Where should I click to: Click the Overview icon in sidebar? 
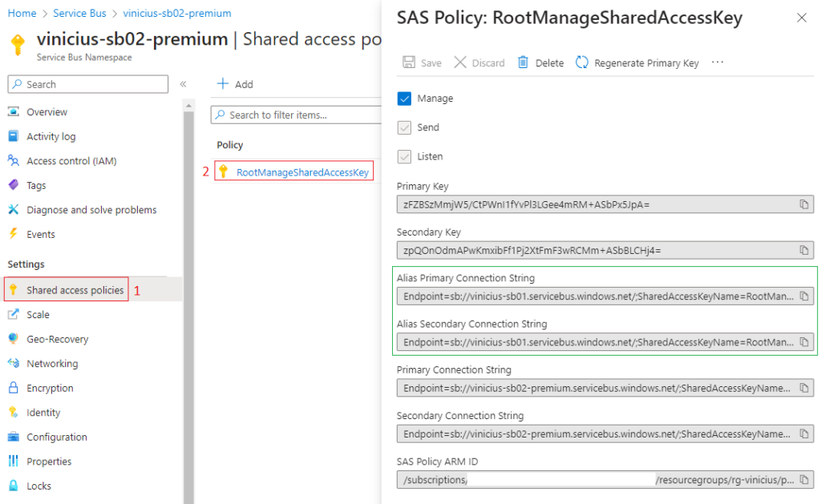14,111
